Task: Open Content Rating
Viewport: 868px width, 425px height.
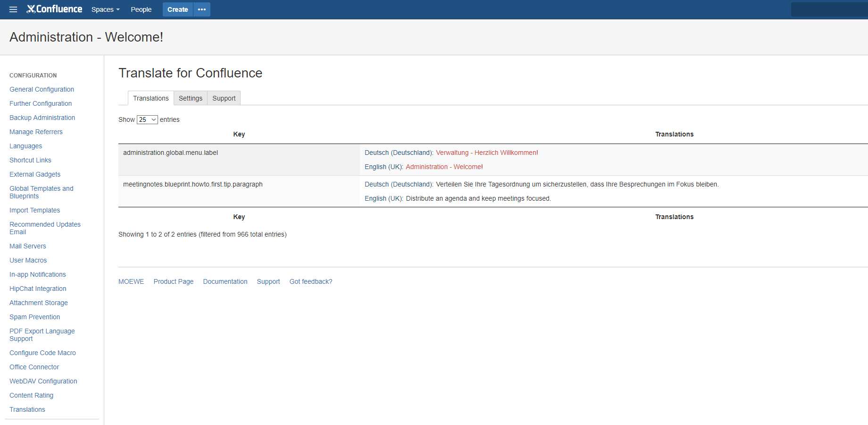Action: click(31, 395)
